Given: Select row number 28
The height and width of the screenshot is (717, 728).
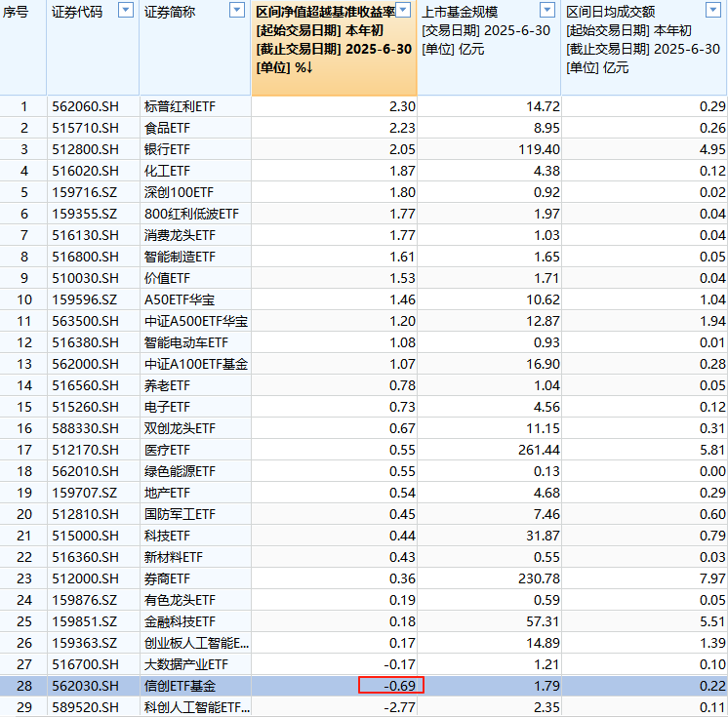Looking at the screenshot, I should [x=24, y=685].
